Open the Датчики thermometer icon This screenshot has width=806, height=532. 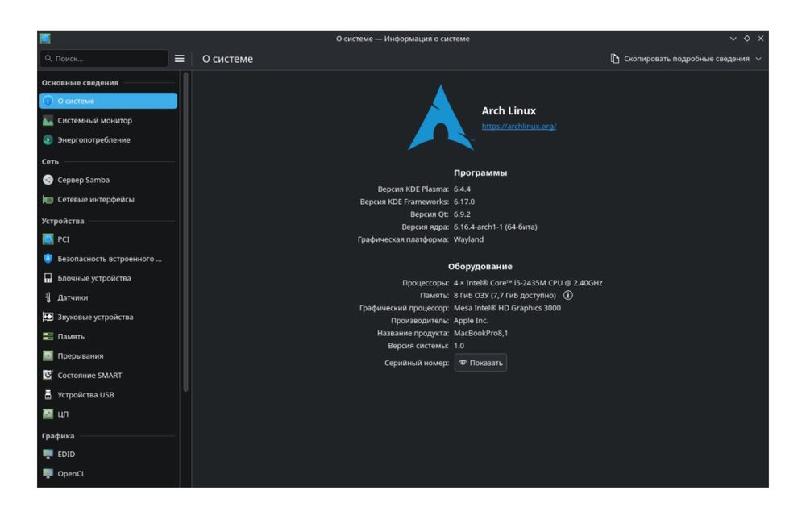[48, 297]
